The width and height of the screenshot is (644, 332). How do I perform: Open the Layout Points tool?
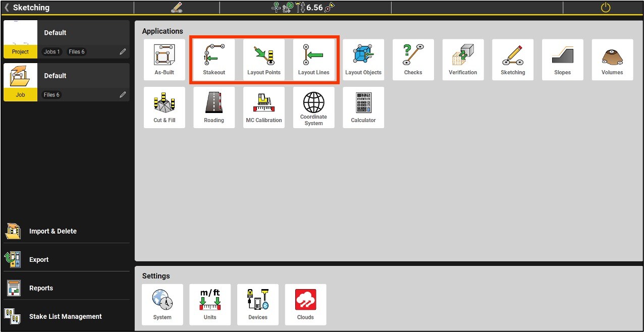264,60
